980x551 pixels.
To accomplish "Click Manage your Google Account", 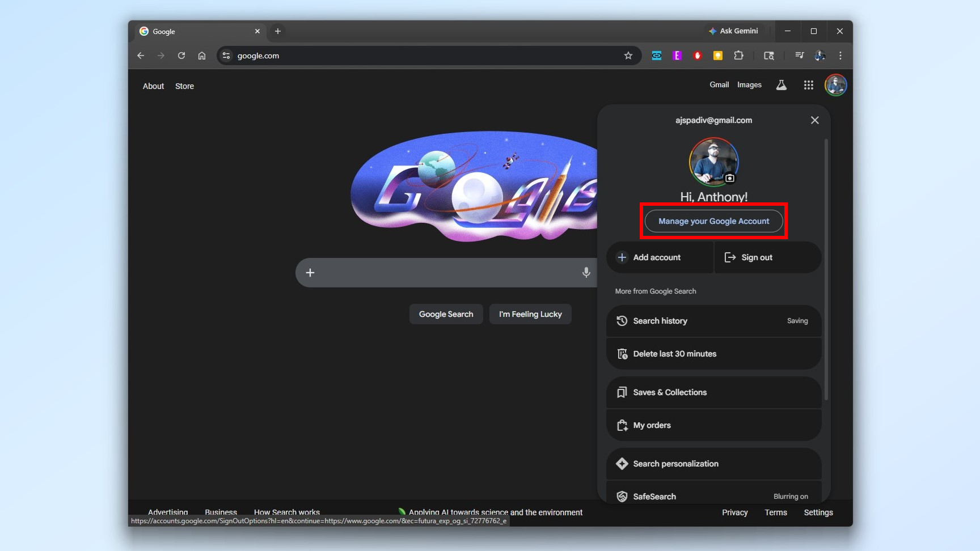I will click(x=713, y=221).
